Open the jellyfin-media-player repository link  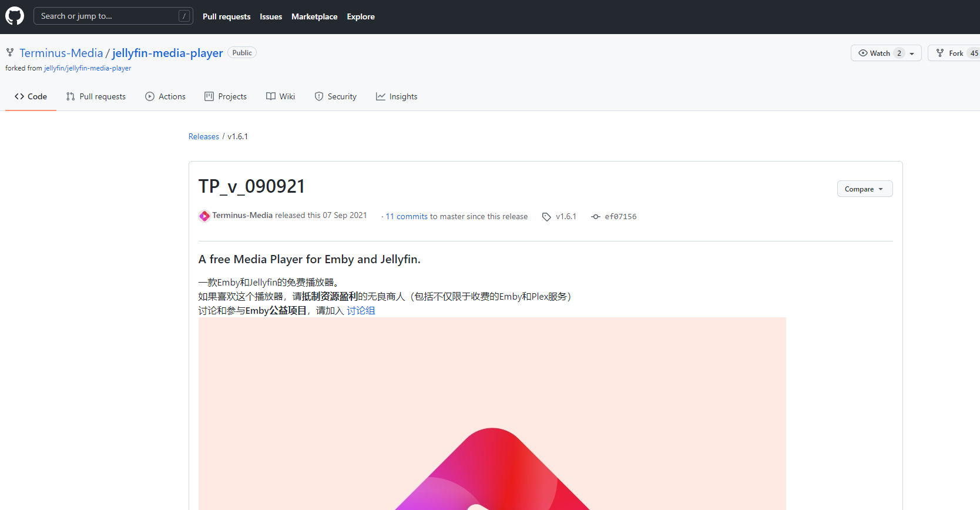point(167,53)
